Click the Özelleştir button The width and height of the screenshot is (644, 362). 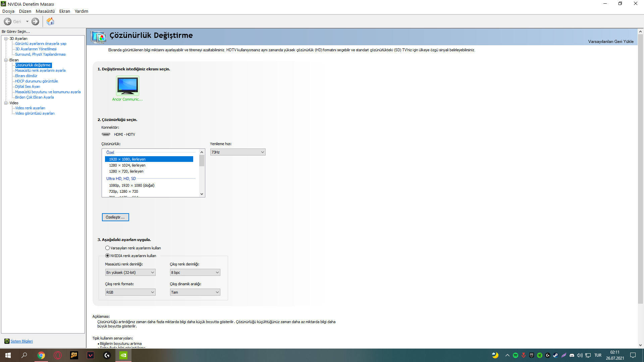tap(115, 217)
